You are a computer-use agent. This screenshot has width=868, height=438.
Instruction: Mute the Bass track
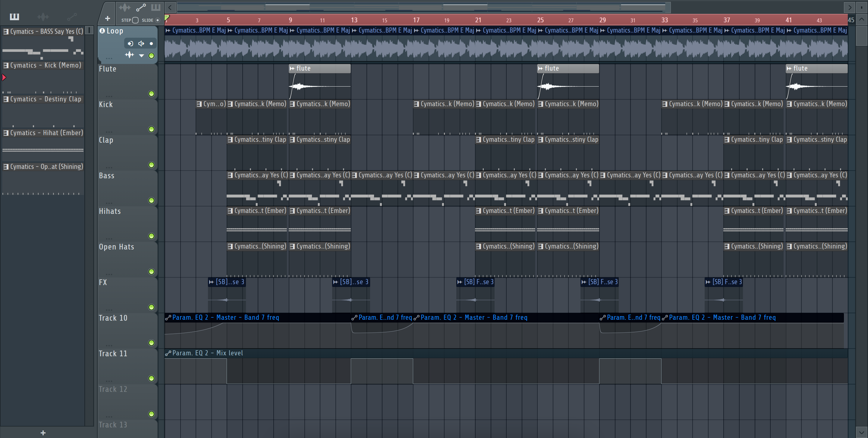click(152, 200)
